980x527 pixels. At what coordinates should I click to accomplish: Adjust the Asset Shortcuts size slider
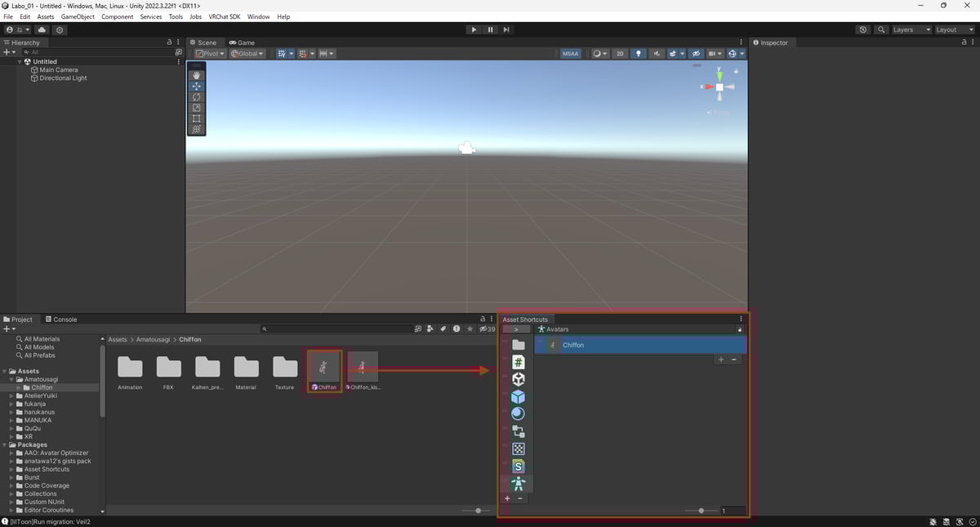(x=701, y=511)
